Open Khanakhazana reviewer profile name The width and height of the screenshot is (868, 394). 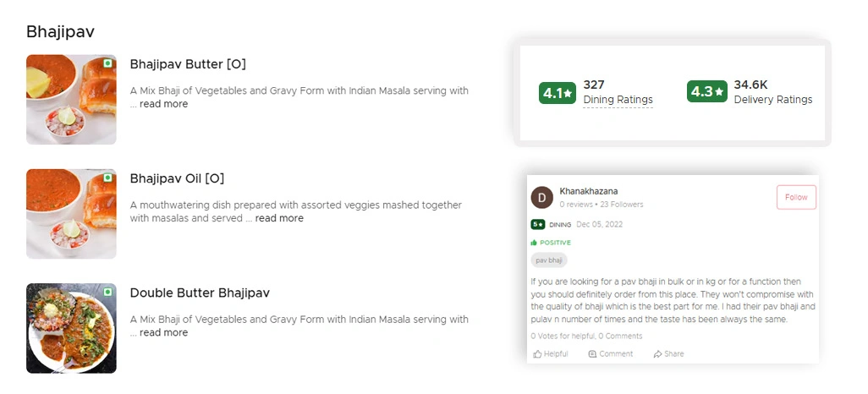pos(589,191)
